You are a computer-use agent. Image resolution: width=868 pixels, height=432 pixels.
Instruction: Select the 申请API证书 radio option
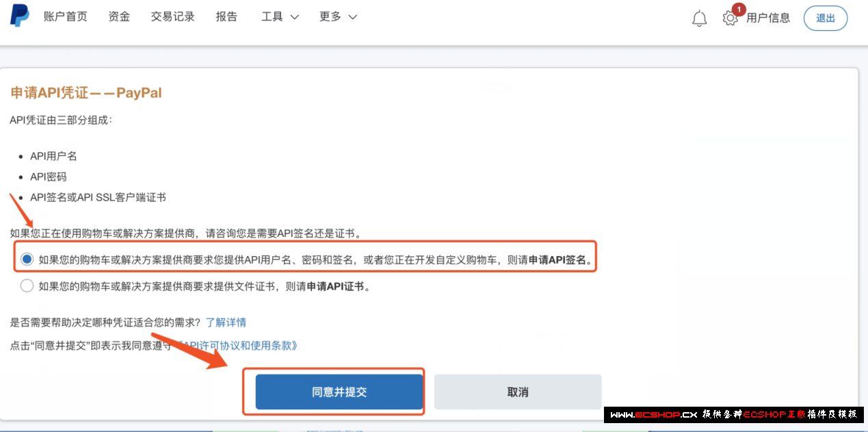[x=27, y=286]
